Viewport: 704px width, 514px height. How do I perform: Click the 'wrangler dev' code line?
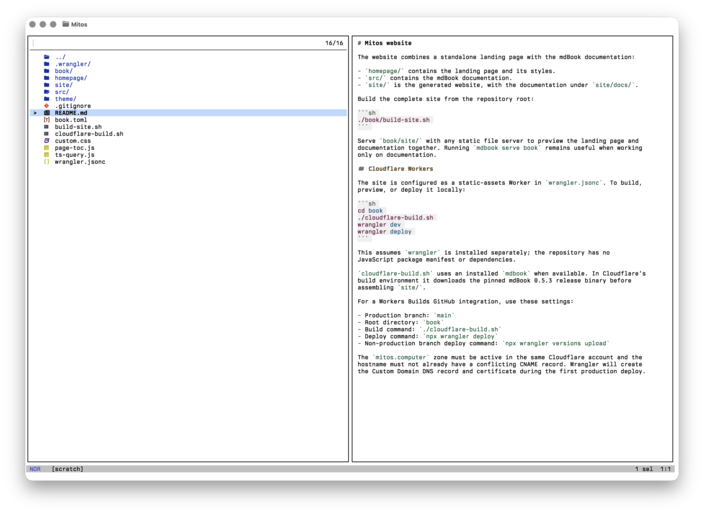[379, 224]
